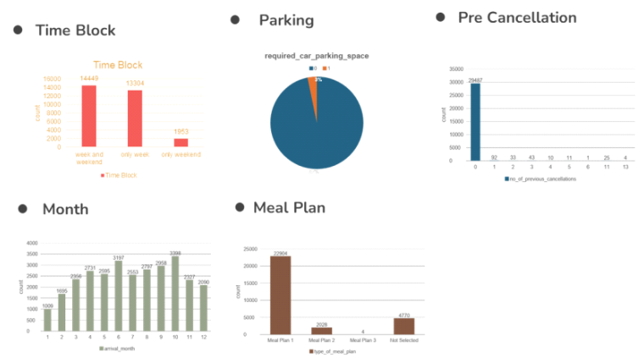Select month 10 bar showing 3398

pyautogui.click(x=175, y=294)
